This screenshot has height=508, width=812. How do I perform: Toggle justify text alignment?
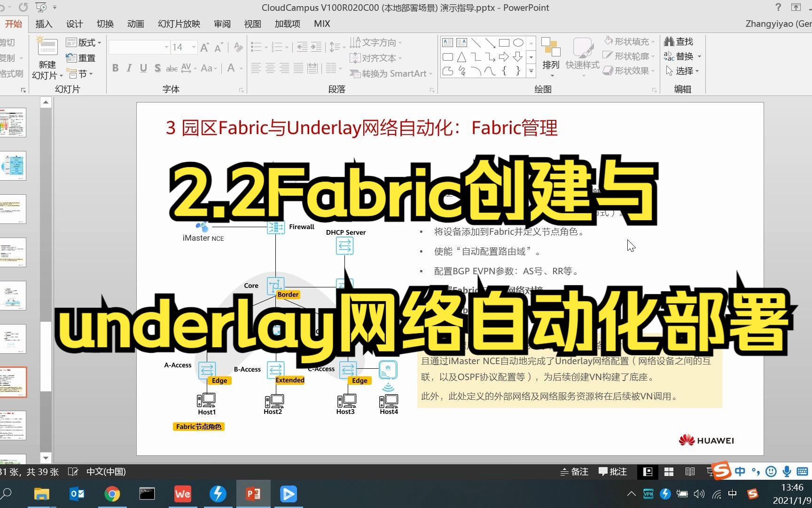298,69
